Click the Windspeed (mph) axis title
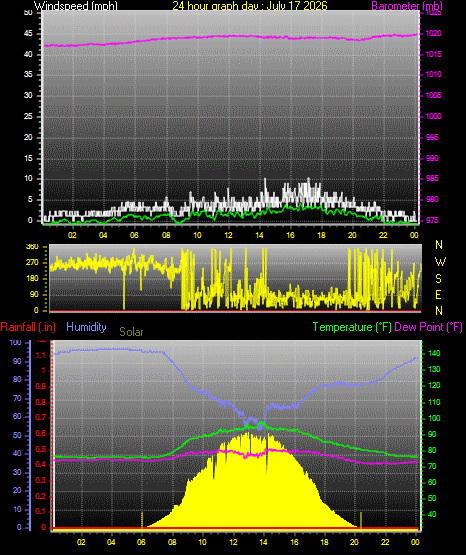 [x=76, y=5]
